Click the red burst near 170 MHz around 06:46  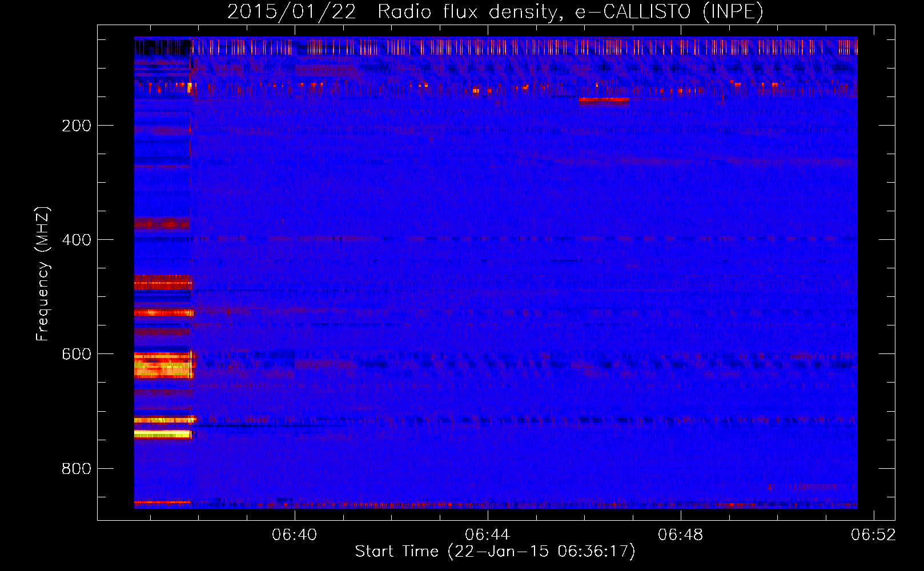[x=604, y=101]
